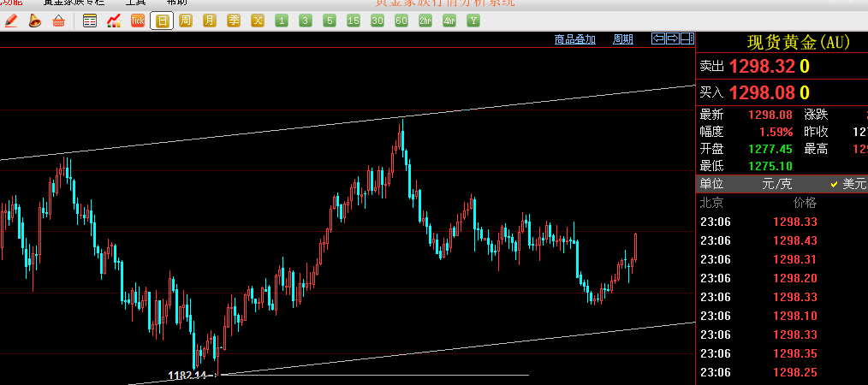Click the 开盘 value 1277.45
This screenshot has height=385, width=868.
coord(770,149)
